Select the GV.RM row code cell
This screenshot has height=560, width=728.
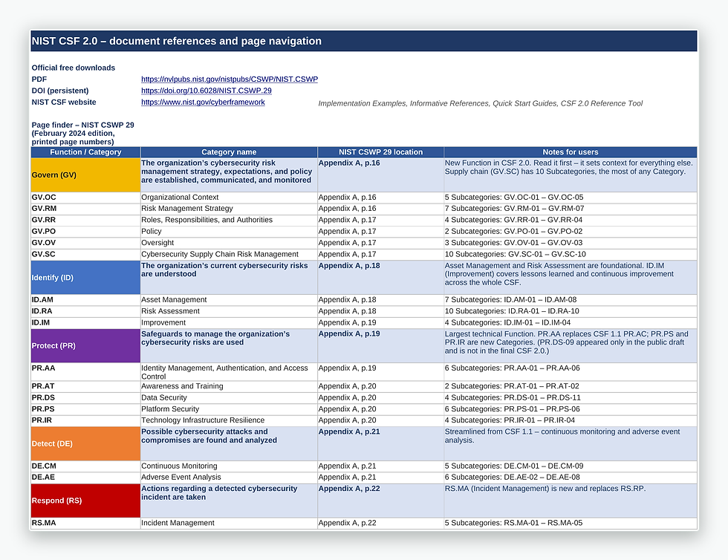(85, 209)
